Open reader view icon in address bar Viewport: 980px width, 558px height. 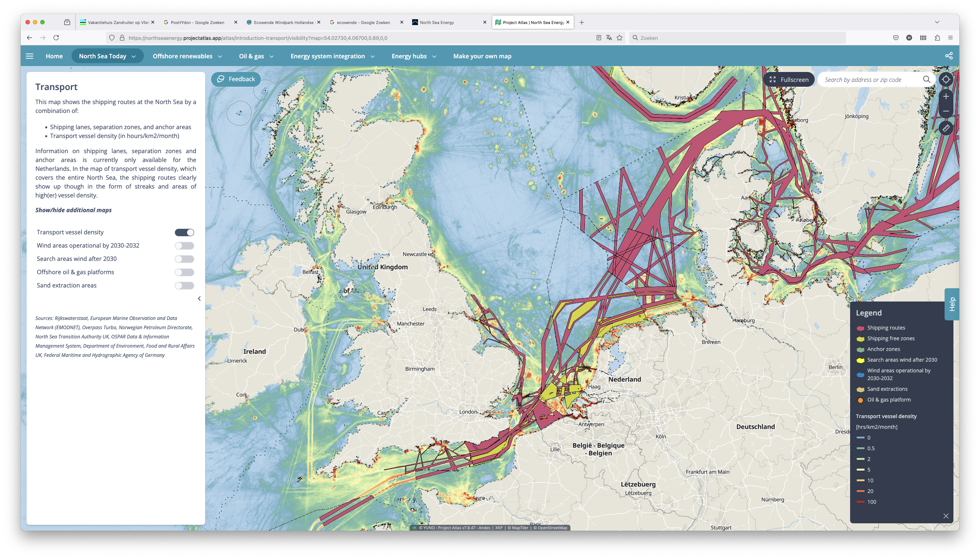point(598,38)
